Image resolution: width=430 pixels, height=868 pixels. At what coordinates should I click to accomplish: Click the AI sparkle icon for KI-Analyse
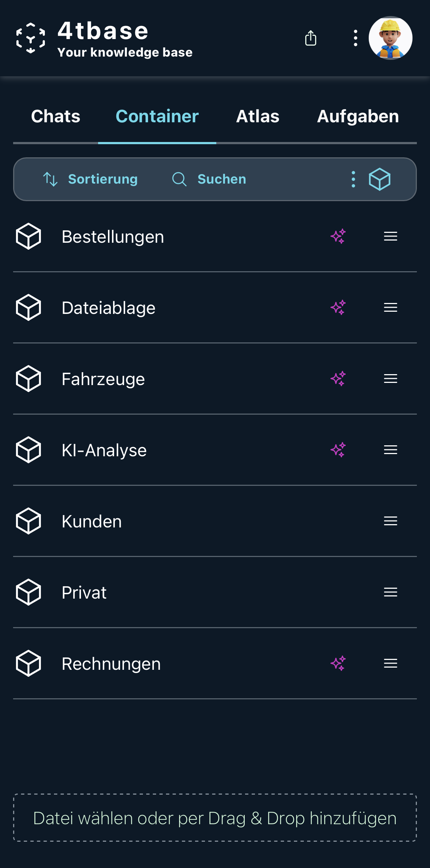(338, 450)
